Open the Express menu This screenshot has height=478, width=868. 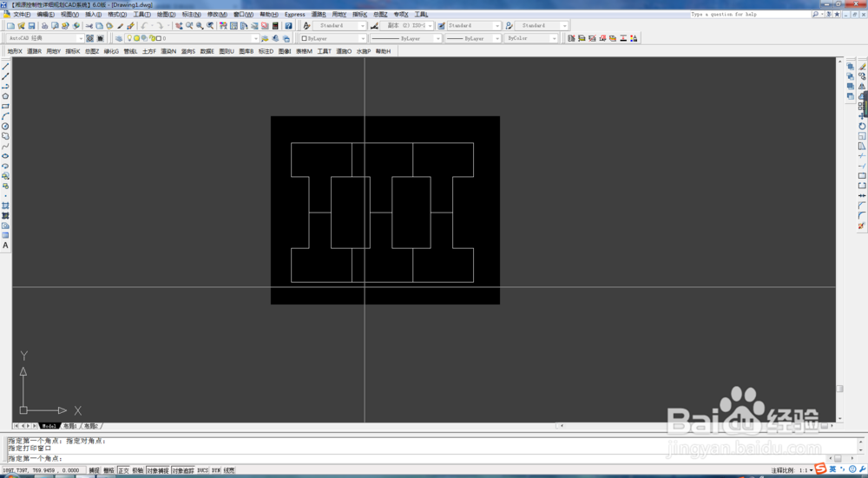(294, 15)
